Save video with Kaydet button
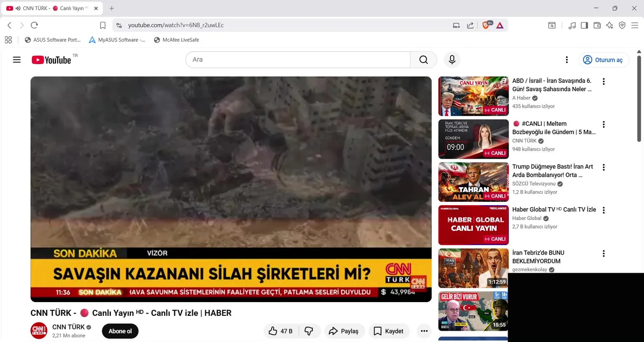 click(x=389, y=331)
